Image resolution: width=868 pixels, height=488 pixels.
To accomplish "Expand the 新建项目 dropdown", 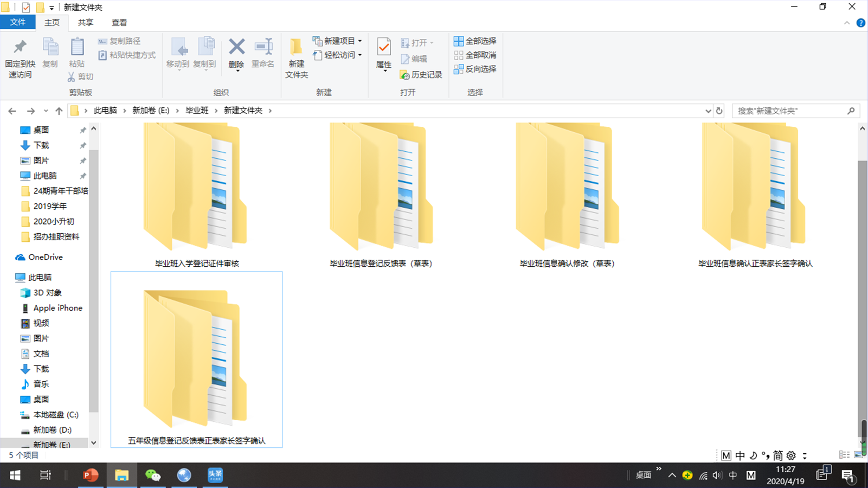I will 360,41.
